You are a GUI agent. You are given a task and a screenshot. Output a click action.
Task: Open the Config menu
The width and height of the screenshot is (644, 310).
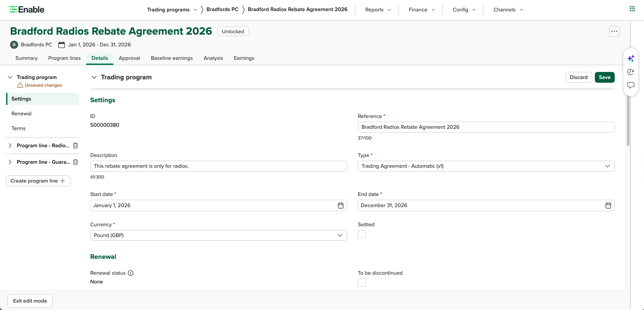coord(464,10)
